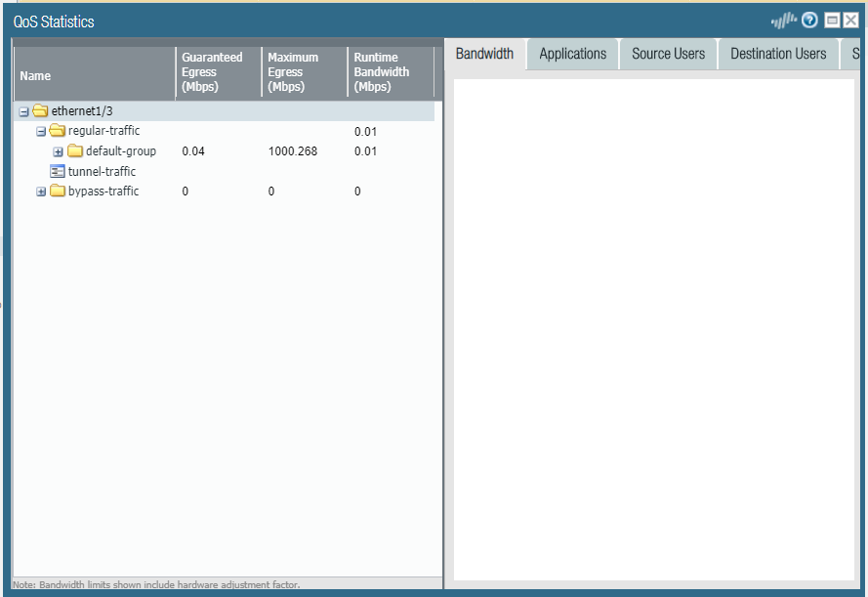868x597 pixels.
Task: Sort by Maximum Egress (Mbps) column header
Action: click(x=305, y=73)
